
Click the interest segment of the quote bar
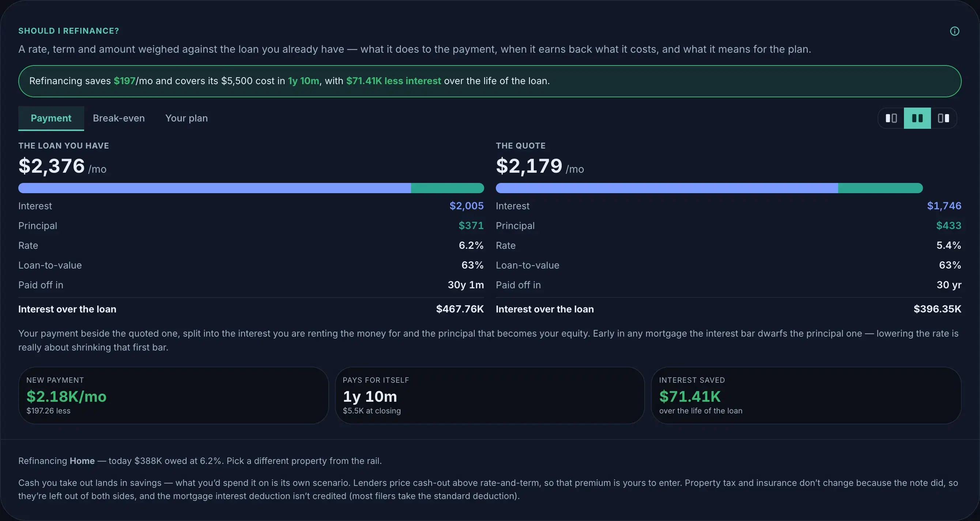(x=667, y=188)
